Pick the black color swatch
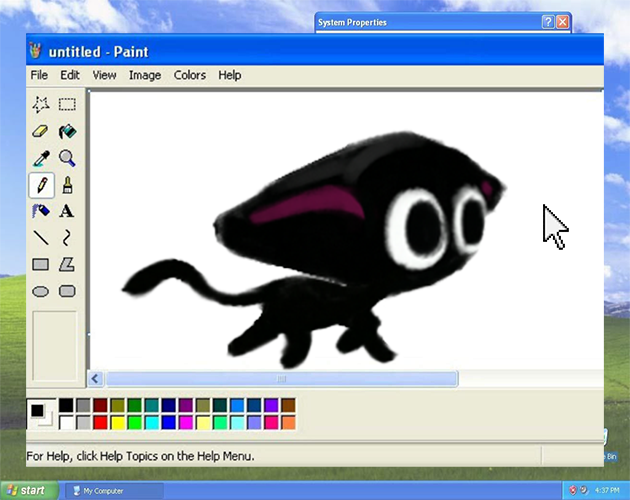This screenshot has height=500, width=630. tap(66, 405)
